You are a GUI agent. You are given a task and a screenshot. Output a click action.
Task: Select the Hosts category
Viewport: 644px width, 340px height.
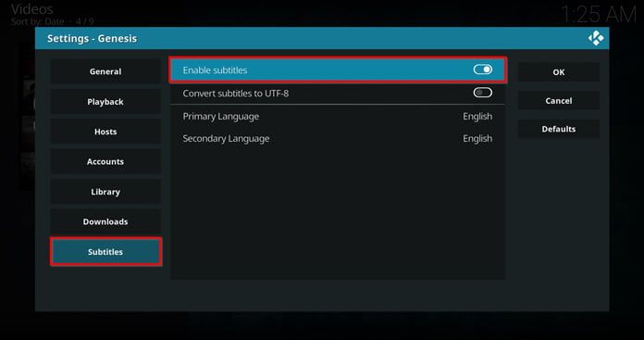(x=105, y=132)
